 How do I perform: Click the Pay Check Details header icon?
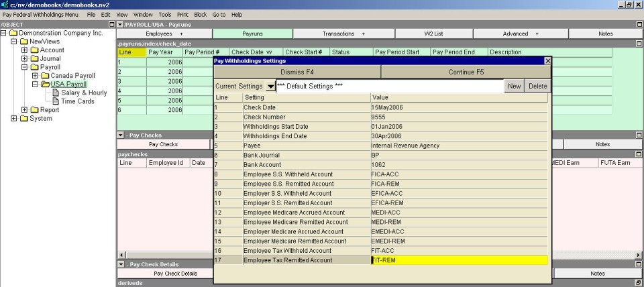[x=120, y=264]
